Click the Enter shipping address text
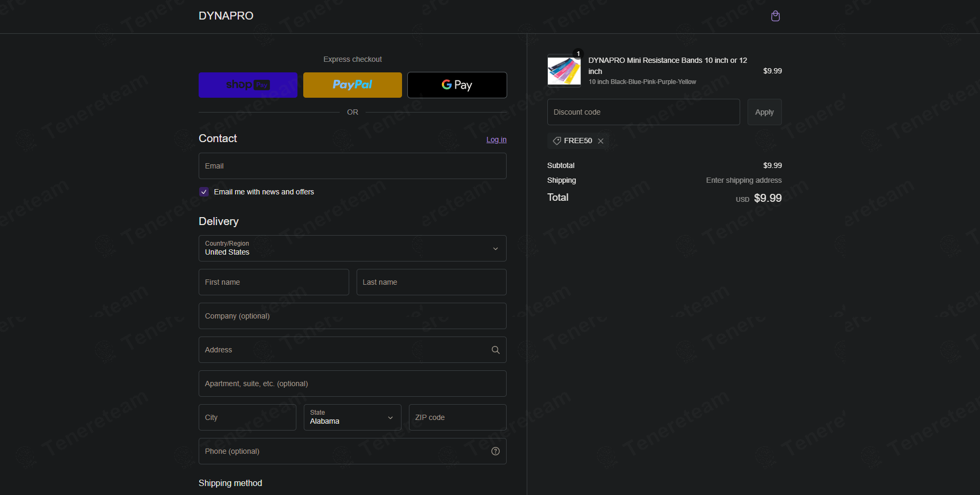The width and height of the screenshot is (980, 495). tap(744, 180)
